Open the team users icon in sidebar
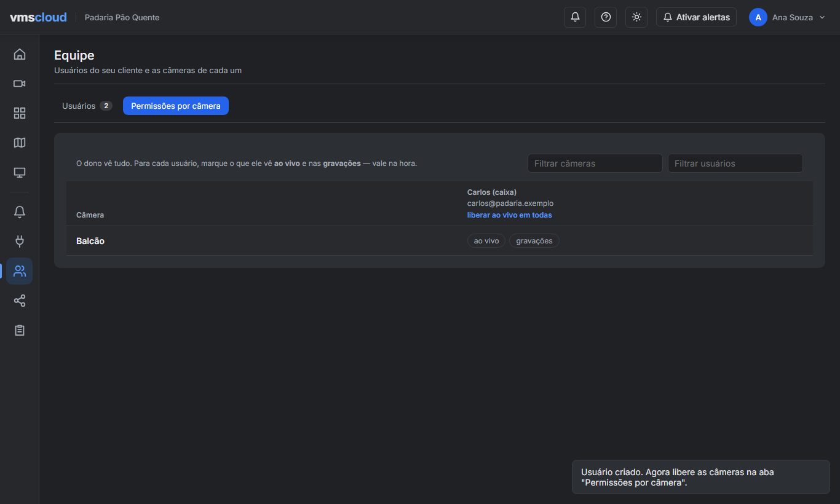Screen dimensions: 840x504 tap(20, 271)
